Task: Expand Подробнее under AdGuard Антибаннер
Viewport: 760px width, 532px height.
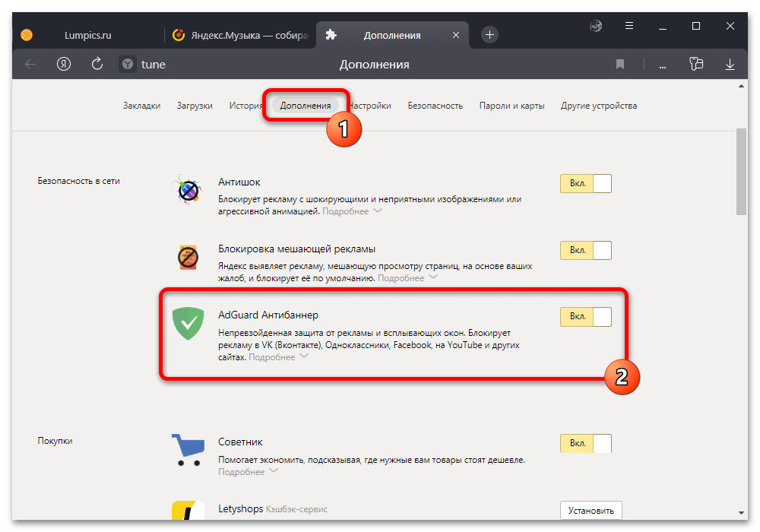Action: (x=278, y=357)
